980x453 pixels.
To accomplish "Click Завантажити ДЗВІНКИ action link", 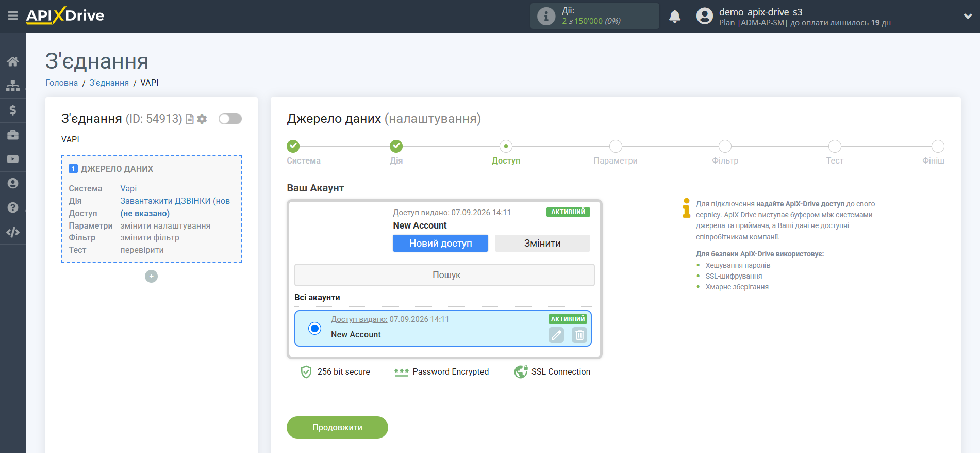I will coord(175,201).
